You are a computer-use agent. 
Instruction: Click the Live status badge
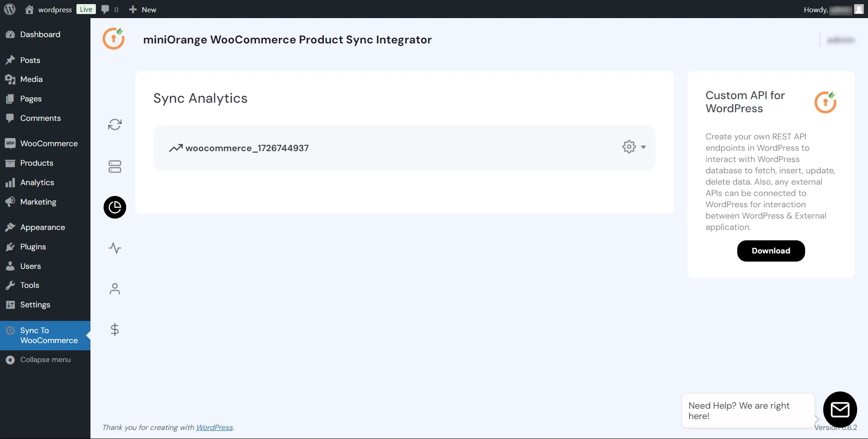86,9
